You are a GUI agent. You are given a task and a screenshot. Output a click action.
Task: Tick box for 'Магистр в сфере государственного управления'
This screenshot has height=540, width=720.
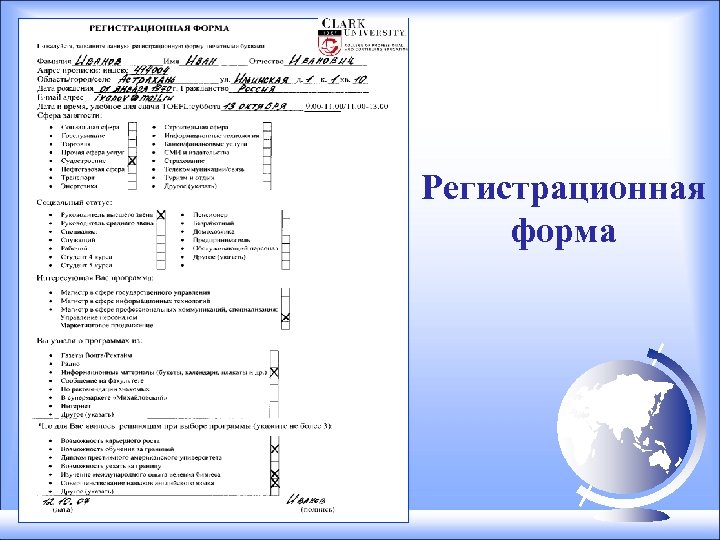pos(285,292)
